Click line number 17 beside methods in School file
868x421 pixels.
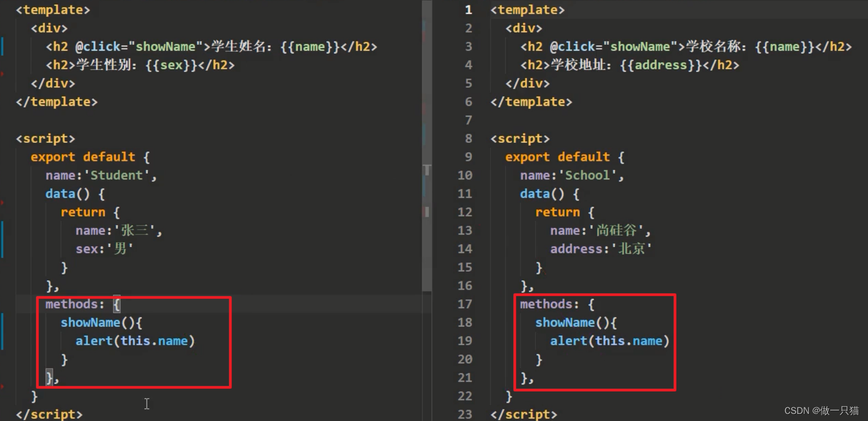(x=465, y=304)
